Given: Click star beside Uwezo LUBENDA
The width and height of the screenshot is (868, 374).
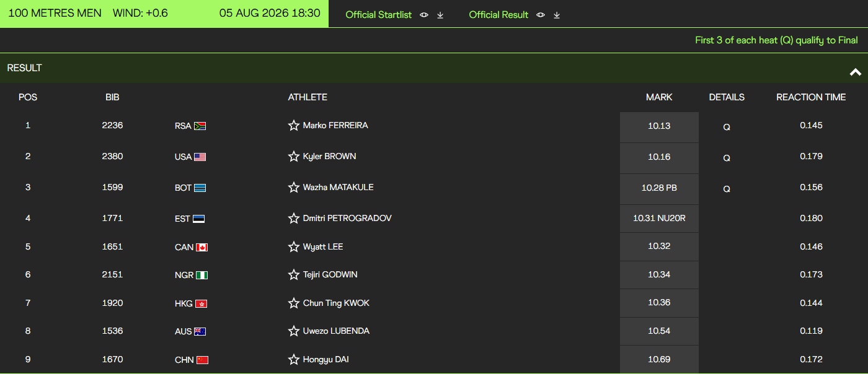Looking at the screenshot, I should pyautogui.click(x=294, y=331).
